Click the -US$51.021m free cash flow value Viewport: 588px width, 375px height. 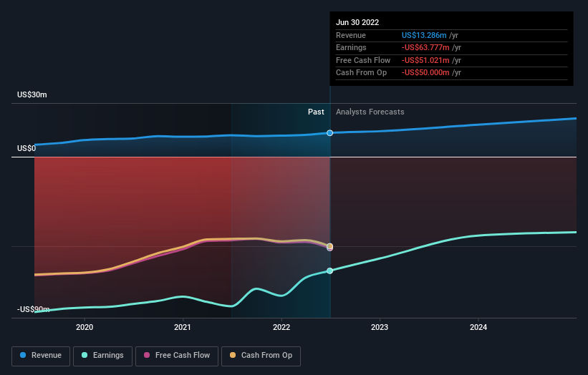tap(425, 60)
